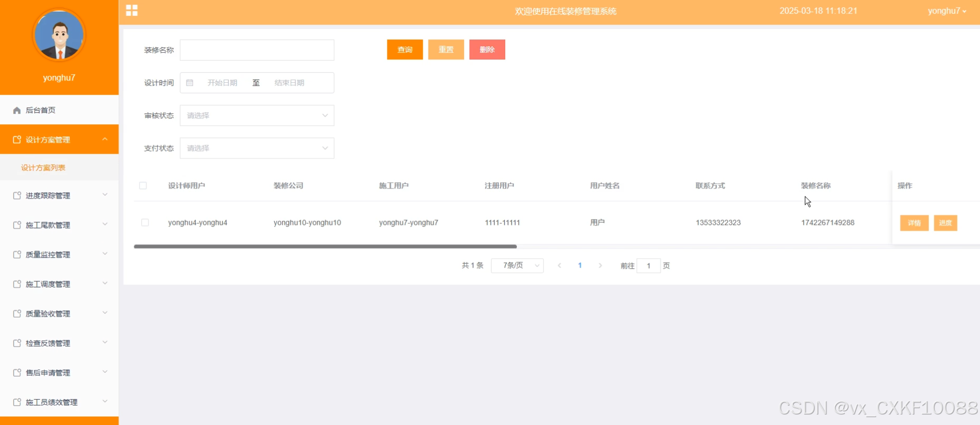Click the cell yonghu10-yonghu10
Screen dimensions: 980x425
307,222
